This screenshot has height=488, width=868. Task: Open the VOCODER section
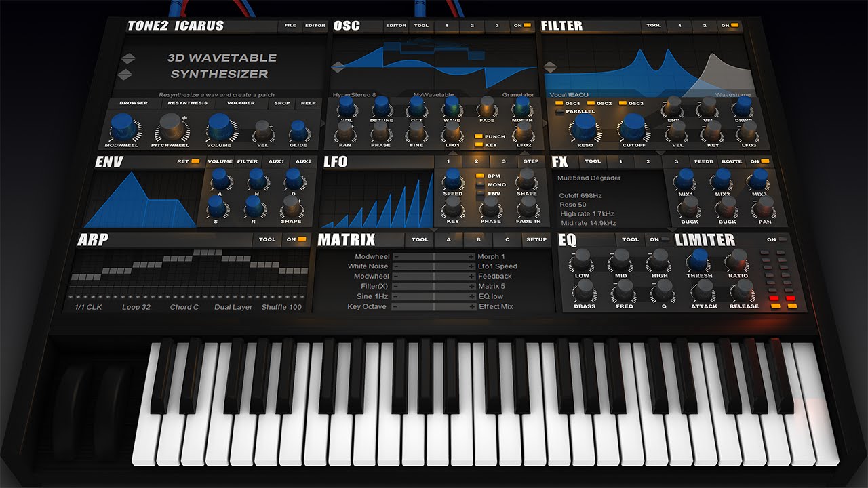pos(241,103)
